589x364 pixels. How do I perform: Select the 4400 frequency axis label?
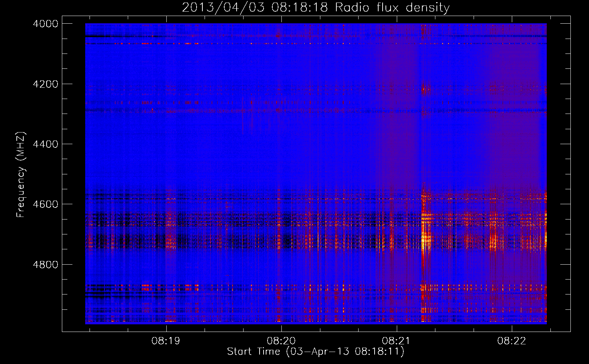pyautogui.click(x=46, y=144)
